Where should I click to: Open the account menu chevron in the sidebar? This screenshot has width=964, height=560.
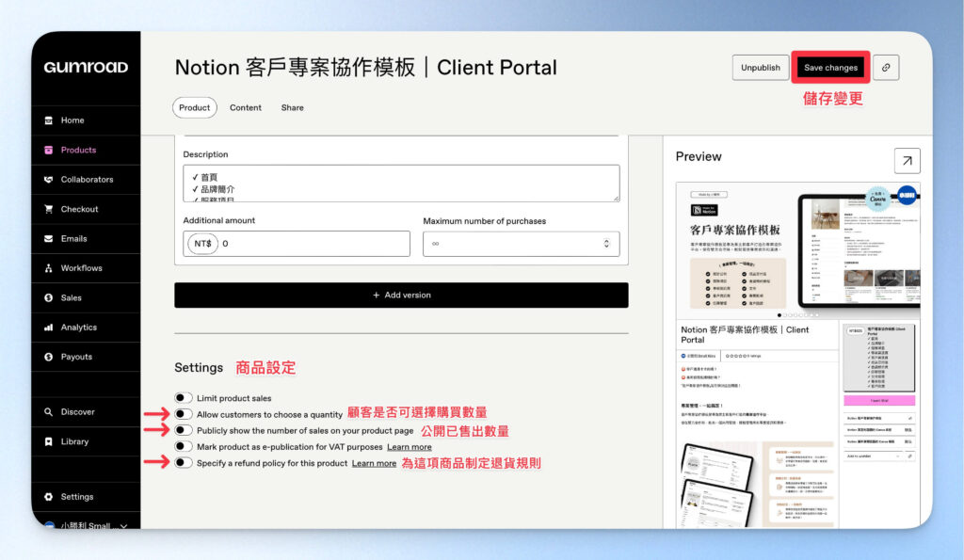pyautogui.click(x=123, y=525)
